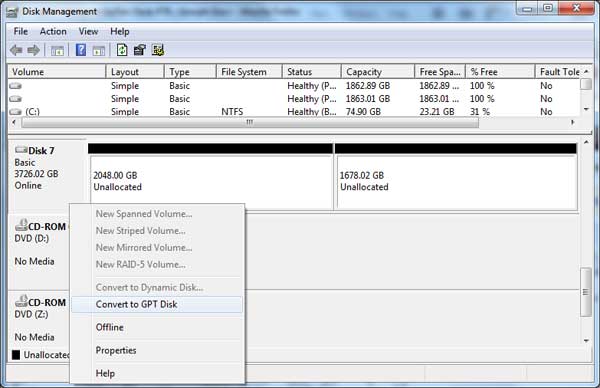Click the volume icon of the 1863.01 GB row
The image size is (600, 388).
click(x=15, y=99)
